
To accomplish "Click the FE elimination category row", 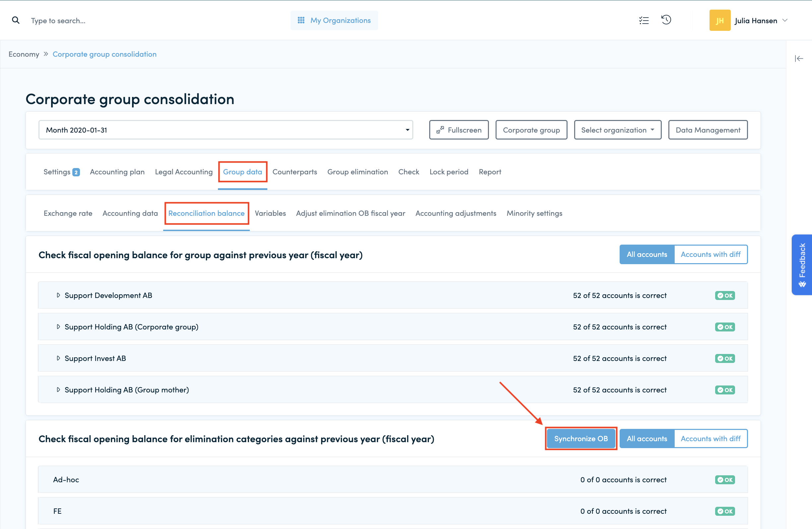I will (x=393, y=511).
